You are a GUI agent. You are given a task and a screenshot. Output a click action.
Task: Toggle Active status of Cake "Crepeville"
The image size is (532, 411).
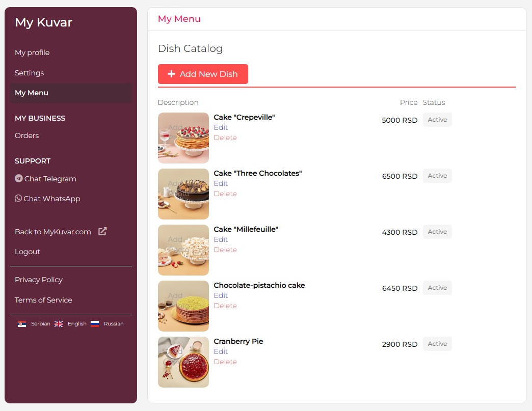click(437, 120)
